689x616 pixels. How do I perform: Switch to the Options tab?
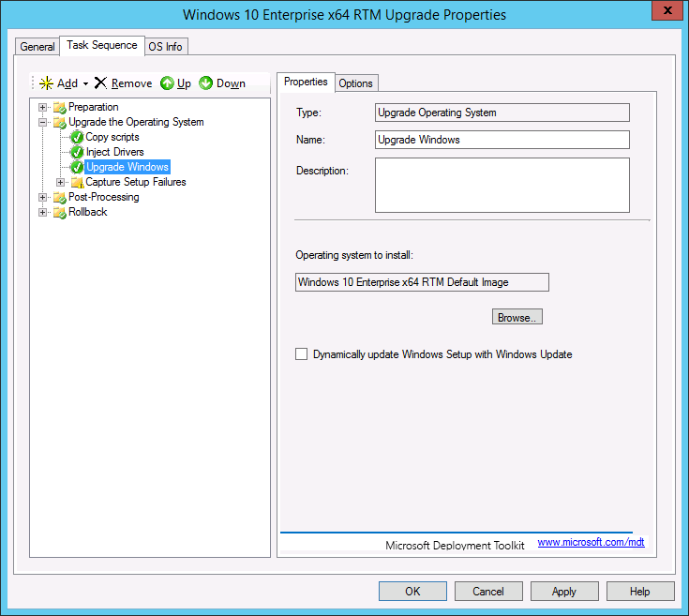(x=355, y=83)
